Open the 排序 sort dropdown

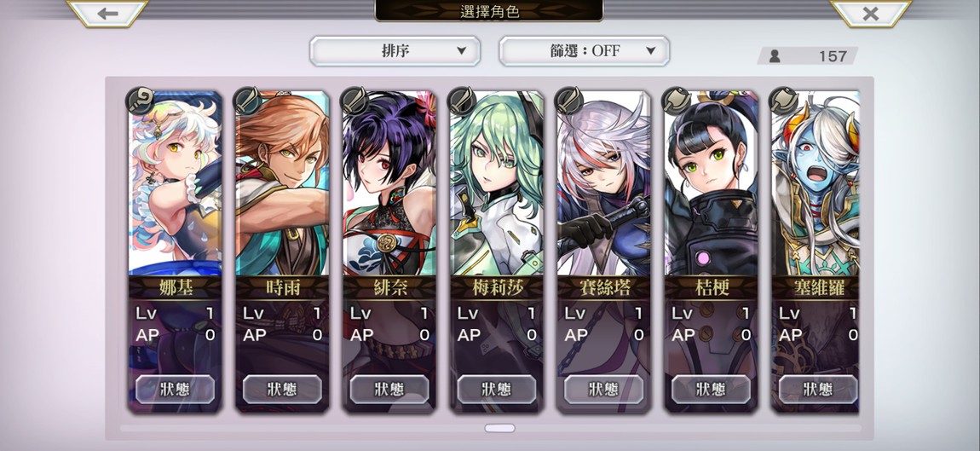click(395, 50)
